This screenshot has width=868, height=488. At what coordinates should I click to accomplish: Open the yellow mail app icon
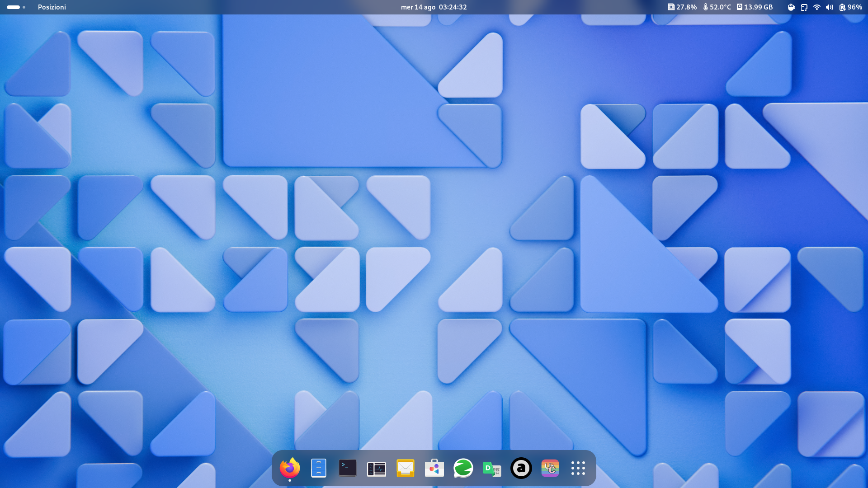[x=406, y=468]
